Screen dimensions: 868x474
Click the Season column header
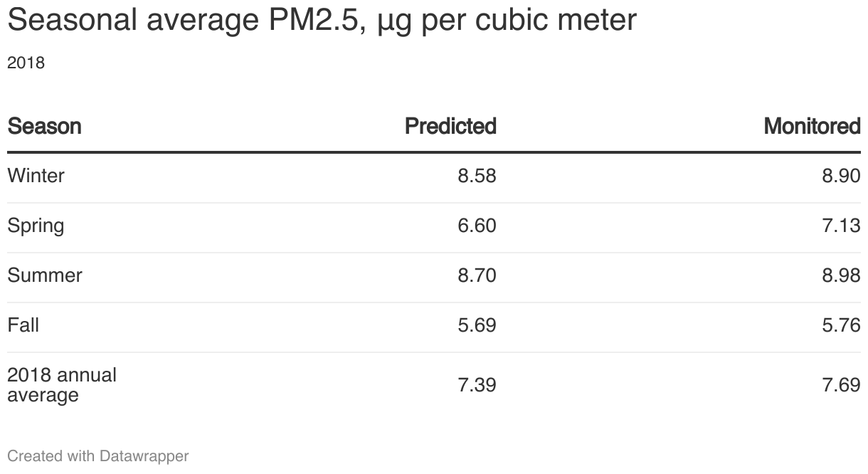[44, 127]
